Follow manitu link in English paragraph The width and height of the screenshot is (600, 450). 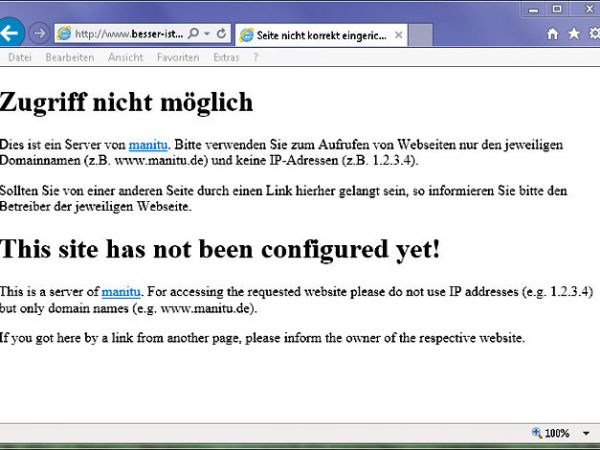121,292
